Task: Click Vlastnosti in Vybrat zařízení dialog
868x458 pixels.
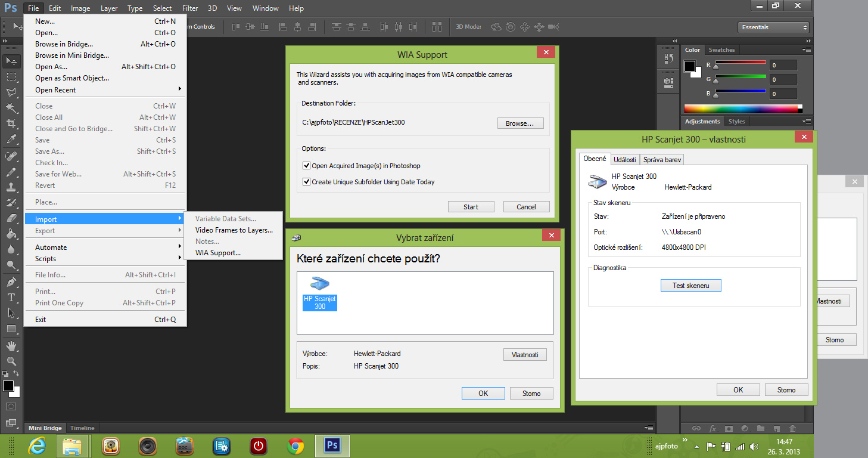Action: 525,354
